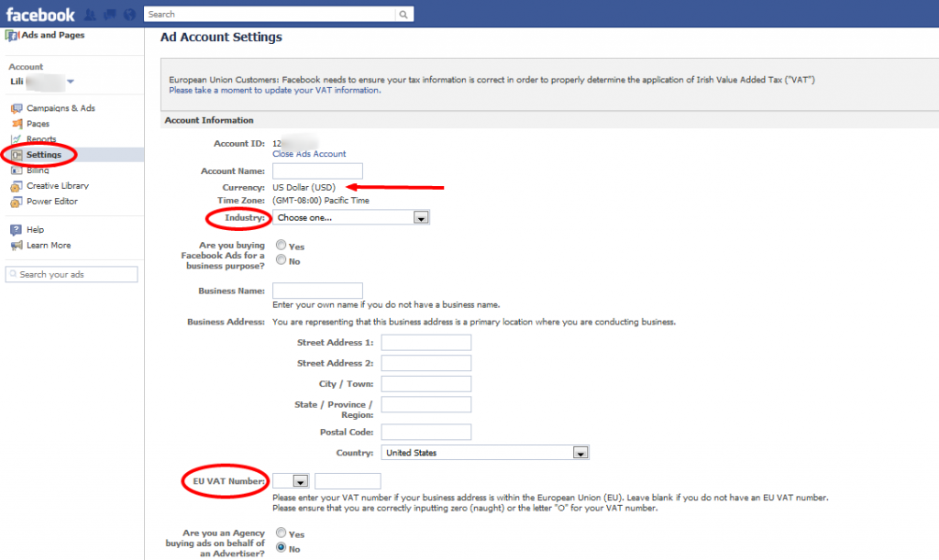
Task: Click the EU VAT Number text field
Action: (x=348, y=481)
